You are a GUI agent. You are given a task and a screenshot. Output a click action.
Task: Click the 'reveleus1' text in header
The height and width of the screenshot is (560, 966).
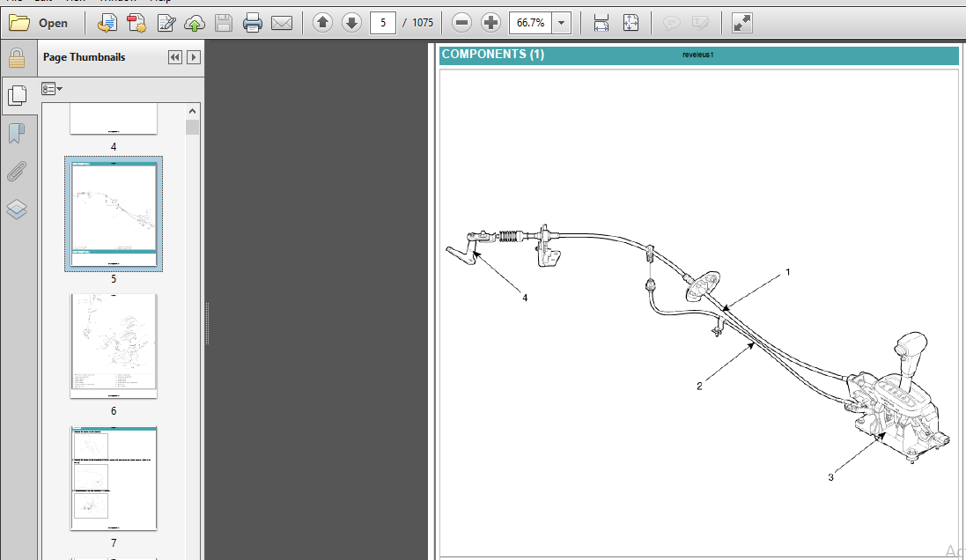click(x=697, y=55)
